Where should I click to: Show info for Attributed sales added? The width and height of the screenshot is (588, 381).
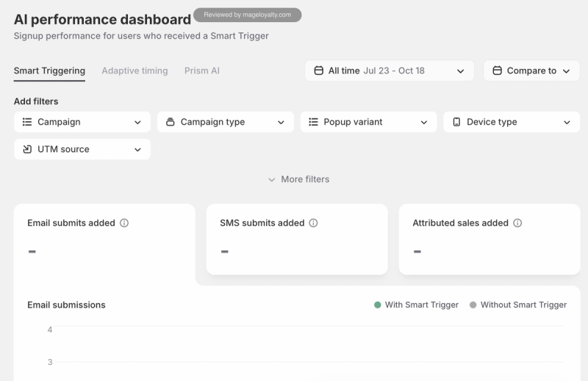pyautogui.click(x=517, y=223)
